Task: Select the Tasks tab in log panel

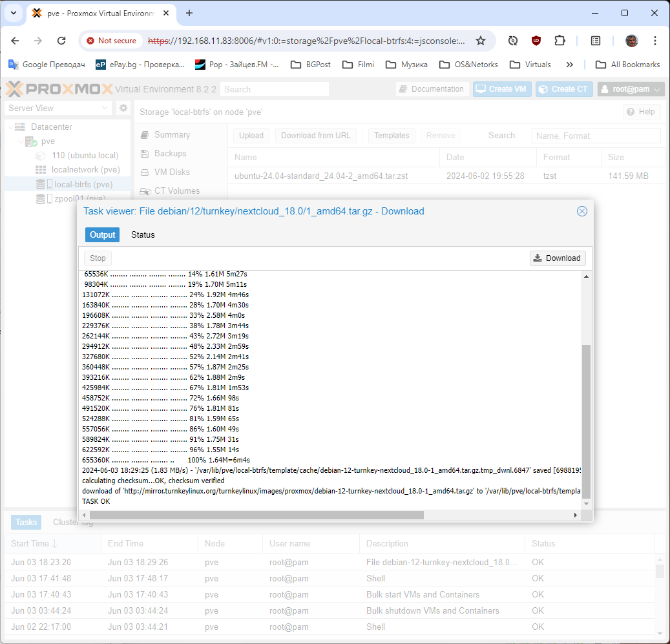Action: pyautogui.click(x=26, y=522)
